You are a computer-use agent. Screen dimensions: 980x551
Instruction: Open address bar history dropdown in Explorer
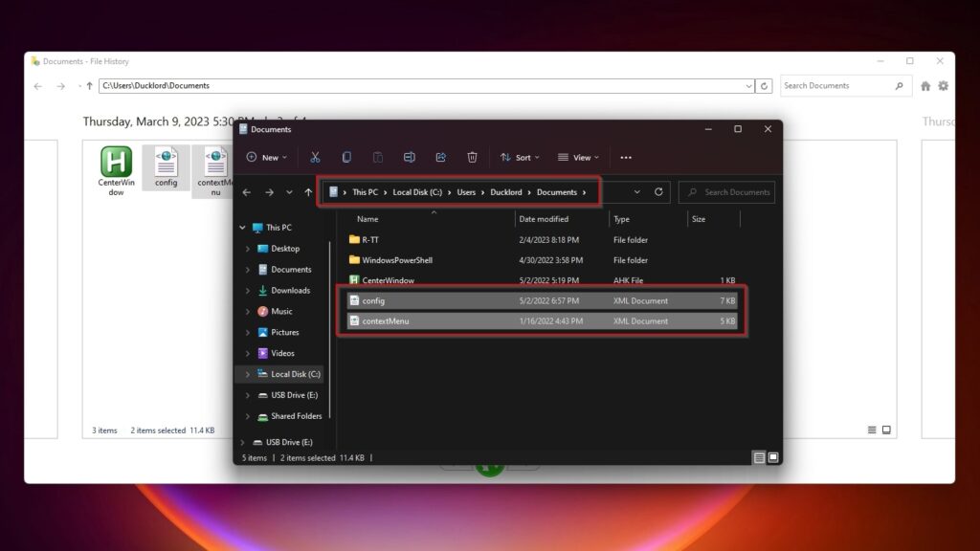click(x=636, y=191)
